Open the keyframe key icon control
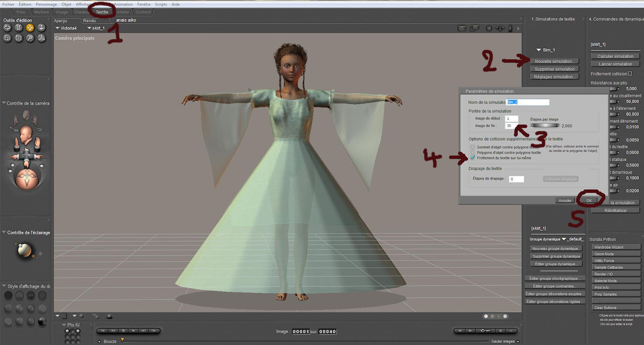This screenshot has height=345, width=644. (x=486, y=331)
